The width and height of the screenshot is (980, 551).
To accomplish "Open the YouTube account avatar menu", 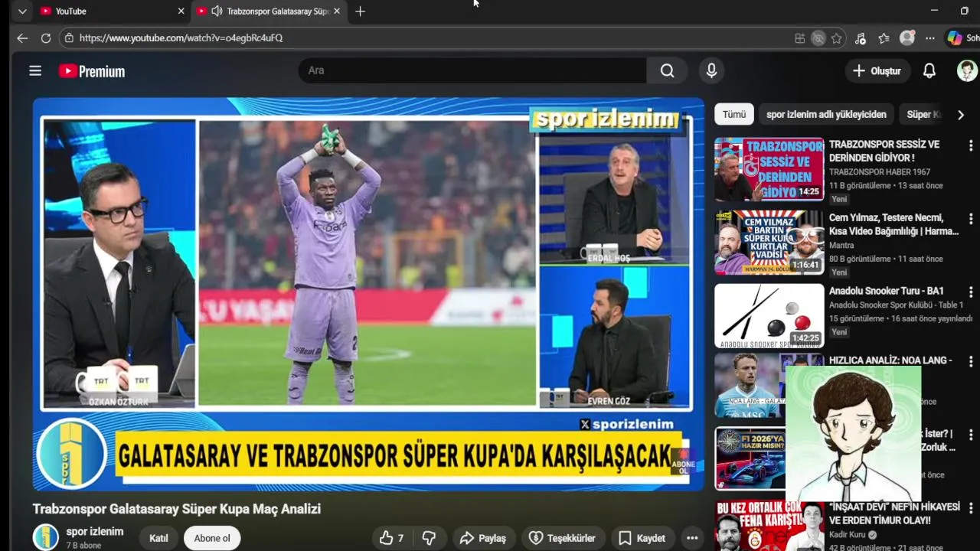I will click(967, 70).
